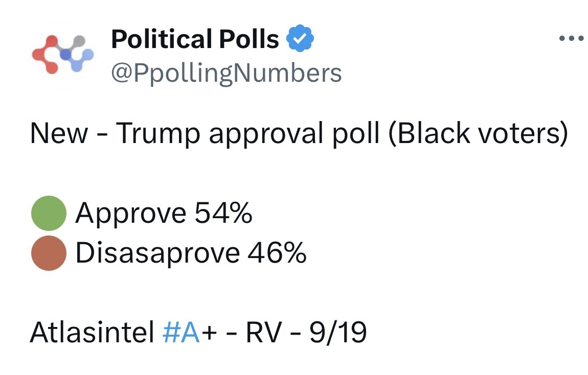Click the green circle beside Approve

(49, 214)
